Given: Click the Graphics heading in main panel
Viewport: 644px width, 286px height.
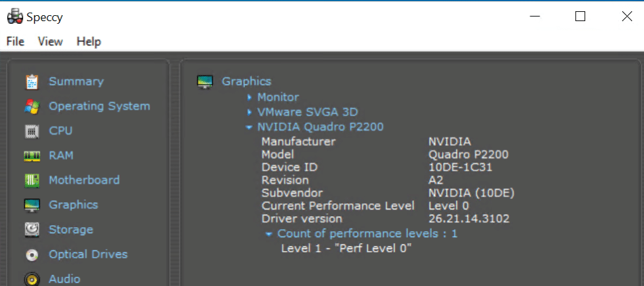Looking at the screenshot, I should point(247,81).
